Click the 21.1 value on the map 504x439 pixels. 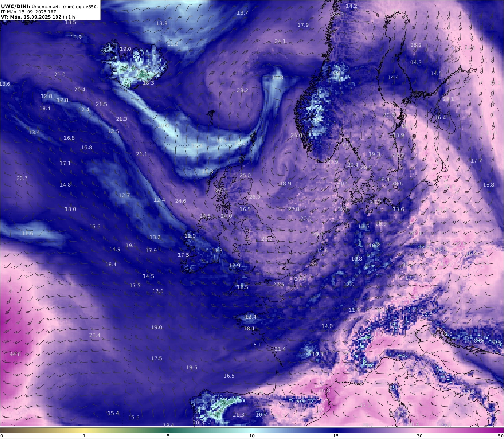click(141, 154)
